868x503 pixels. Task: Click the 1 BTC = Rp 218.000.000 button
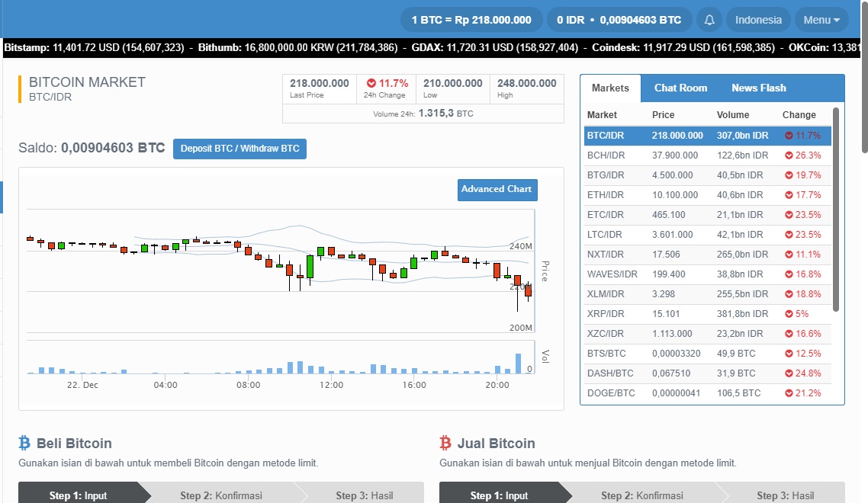coord(471,19)
